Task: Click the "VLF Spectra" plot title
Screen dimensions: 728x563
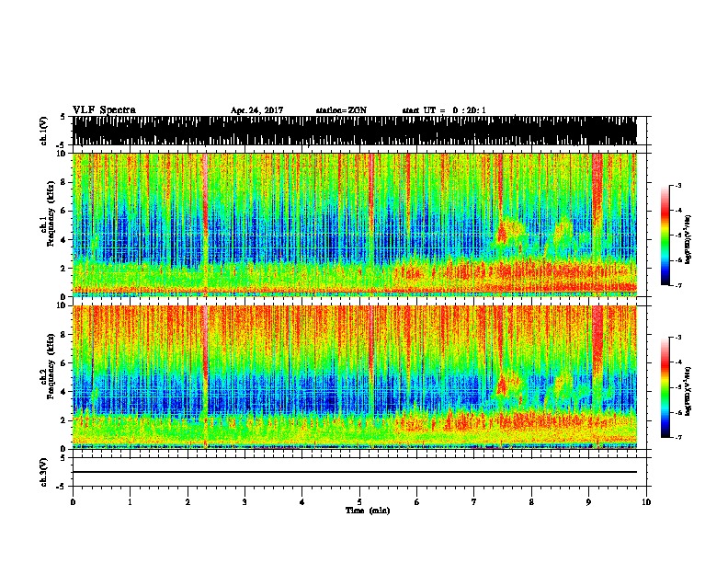Action: 104,110
